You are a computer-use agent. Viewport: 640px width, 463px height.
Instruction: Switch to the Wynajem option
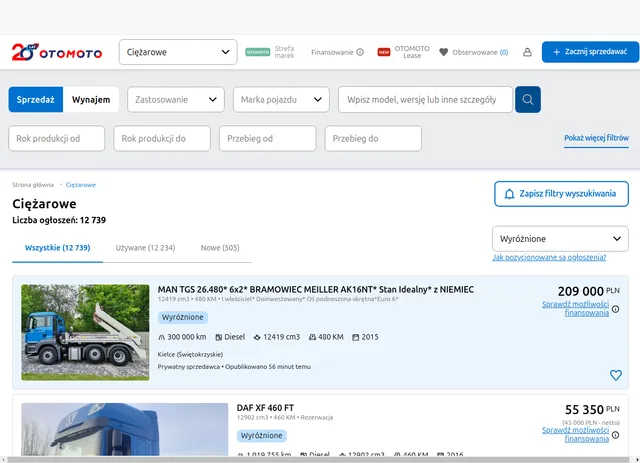coord(91,100)
